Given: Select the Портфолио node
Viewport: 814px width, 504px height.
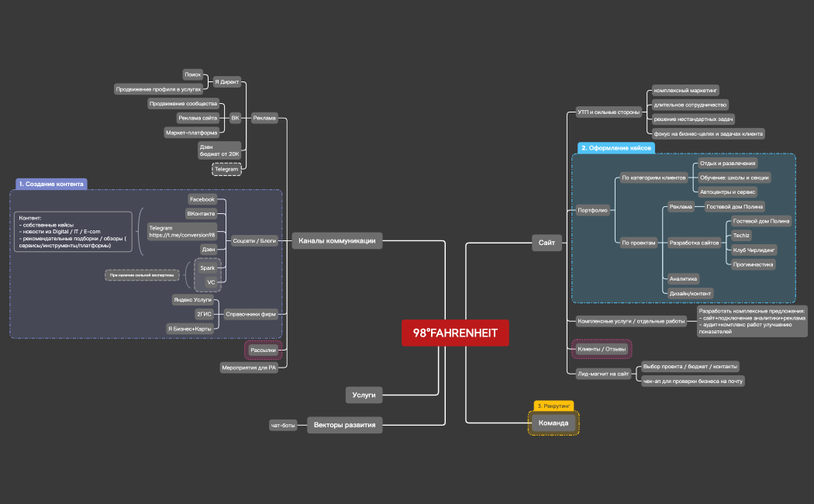Looking at the screenshot, I should tap(592, 210).
